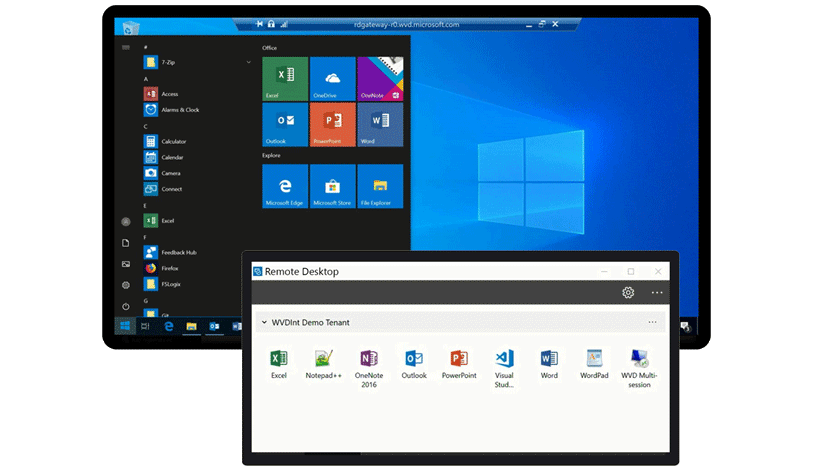Open the Recycle Bin on the desktop
The height and width of the screenshot is (470, 826).
pyautogui.click(x=130, y=27)
